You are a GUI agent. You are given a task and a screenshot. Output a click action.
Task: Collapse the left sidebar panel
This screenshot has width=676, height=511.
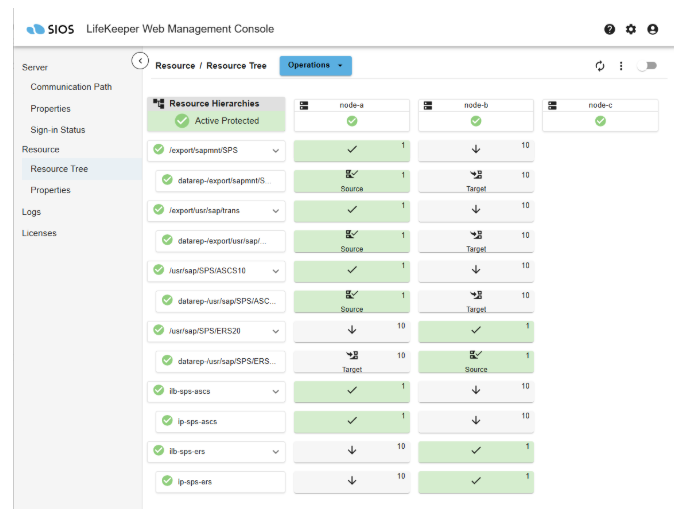[x=141, y=61]
